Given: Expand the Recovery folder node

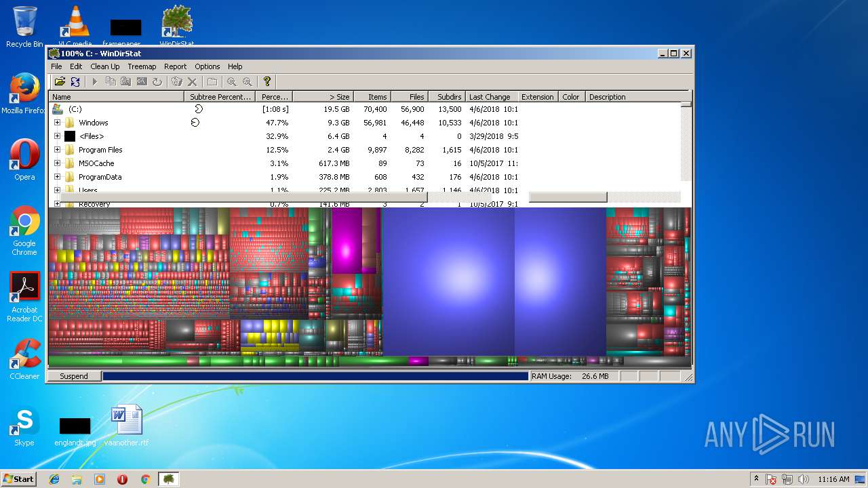Looking at the screenshot, I should (57, 203).
